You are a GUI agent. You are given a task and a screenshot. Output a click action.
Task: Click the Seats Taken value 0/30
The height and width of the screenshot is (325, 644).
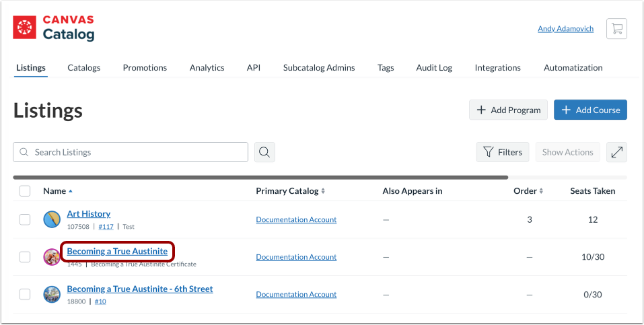pyautogui.click(x=593, y=294)
